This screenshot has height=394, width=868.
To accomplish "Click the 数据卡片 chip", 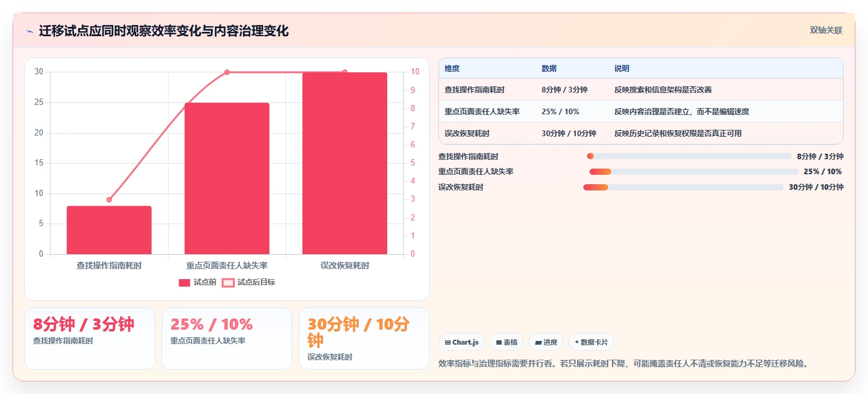I will tap(591, 342).
